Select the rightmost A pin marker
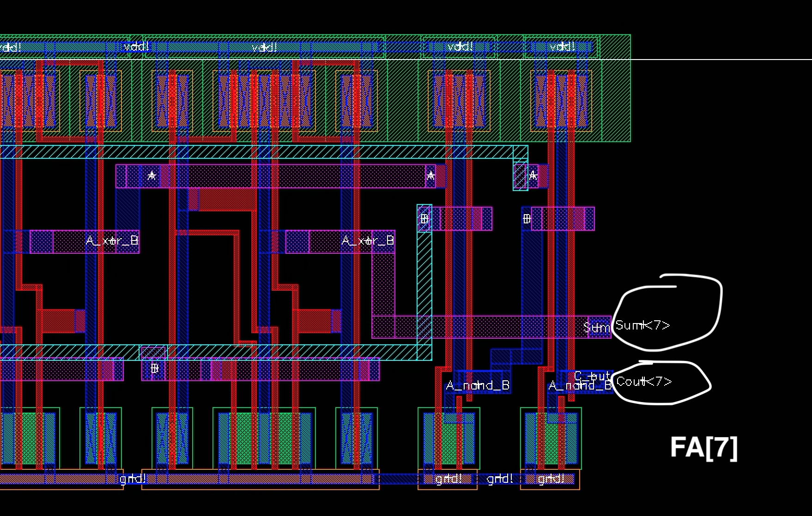This screenshot has height=516, width=812. click(x=533, y=175)
